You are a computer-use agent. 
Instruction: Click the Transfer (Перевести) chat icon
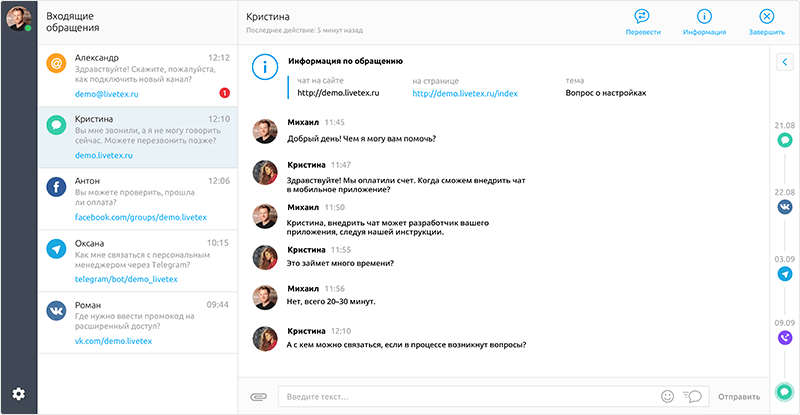coord(642,16)
